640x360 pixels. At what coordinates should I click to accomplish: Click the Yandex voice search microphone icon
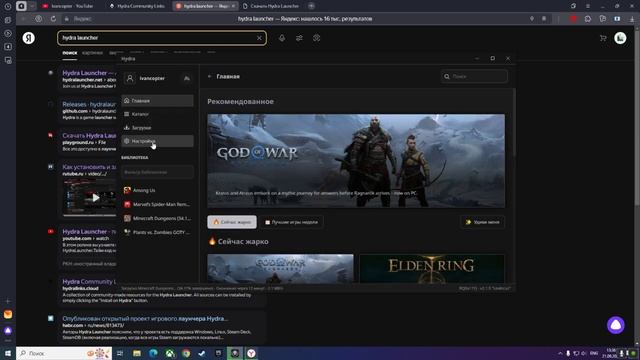(x=282, y=38)
